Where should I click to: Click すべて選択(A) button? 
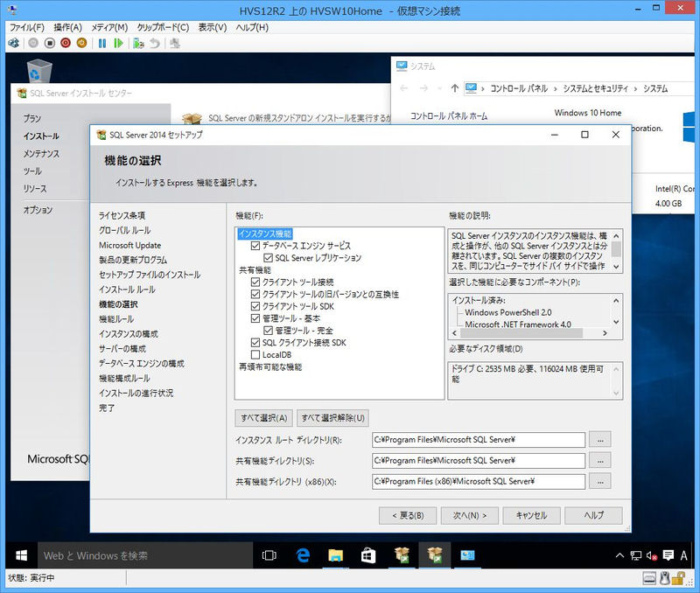(x=264, y=418)
